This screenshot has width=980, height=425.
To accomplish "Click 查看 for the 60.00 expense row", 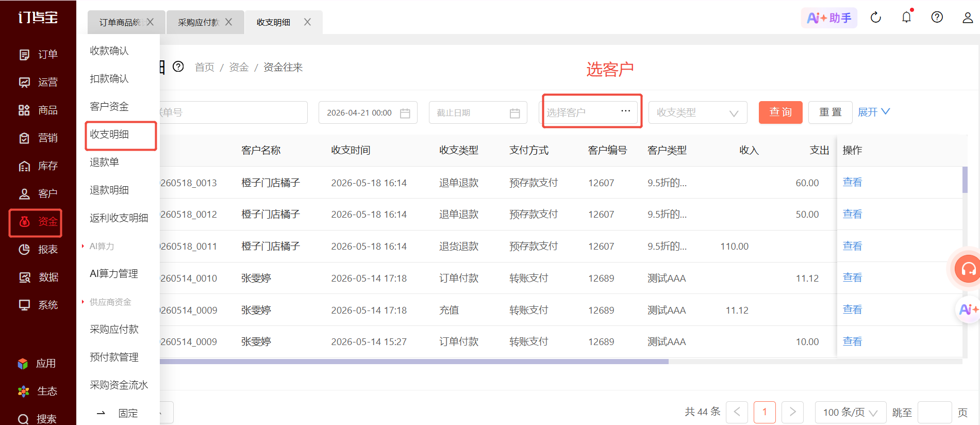I will click(852, 183).
